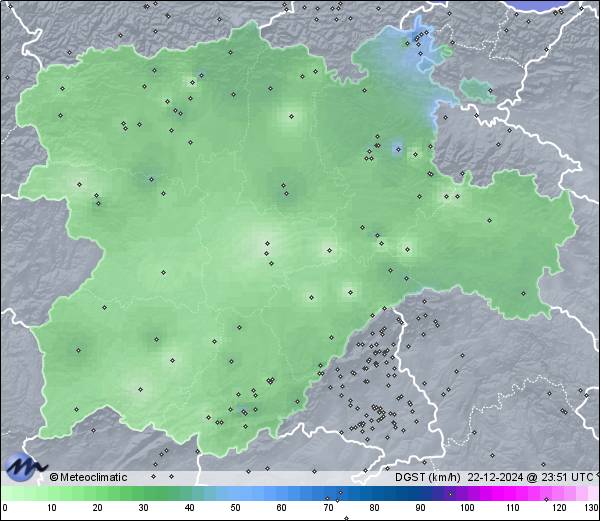Click the scale value 60
Screen dimensions: 600x521
(x=282, y=508)
